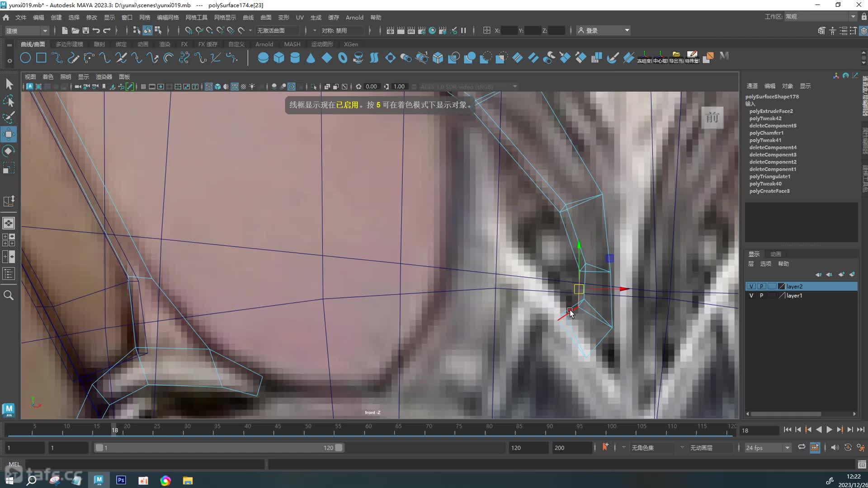Open the 网格工具 menu

(x=196, y=17)
